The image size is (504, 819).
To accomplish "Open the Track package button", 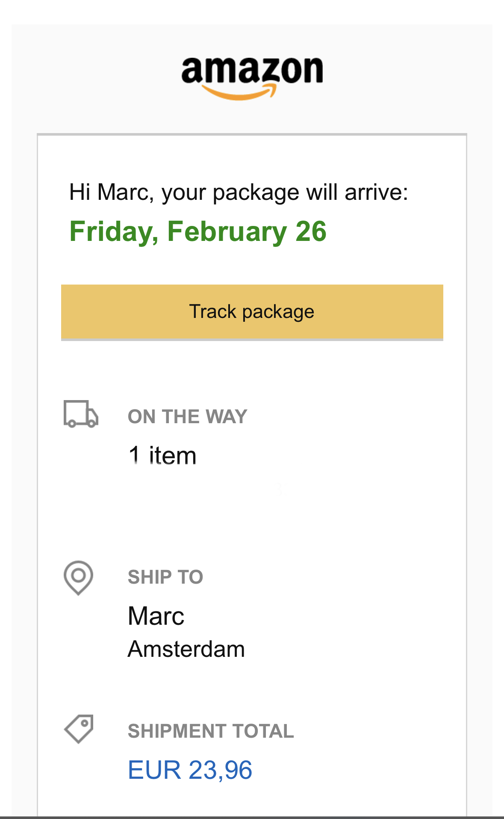I will pyautogui.click(x=252, y=312).
